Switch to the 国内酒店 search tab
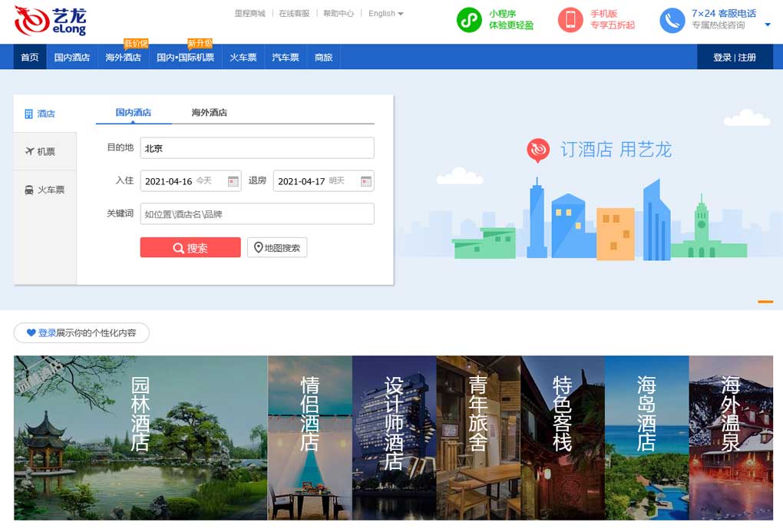This screenshot has height=532, width=783. pos(134,113)
